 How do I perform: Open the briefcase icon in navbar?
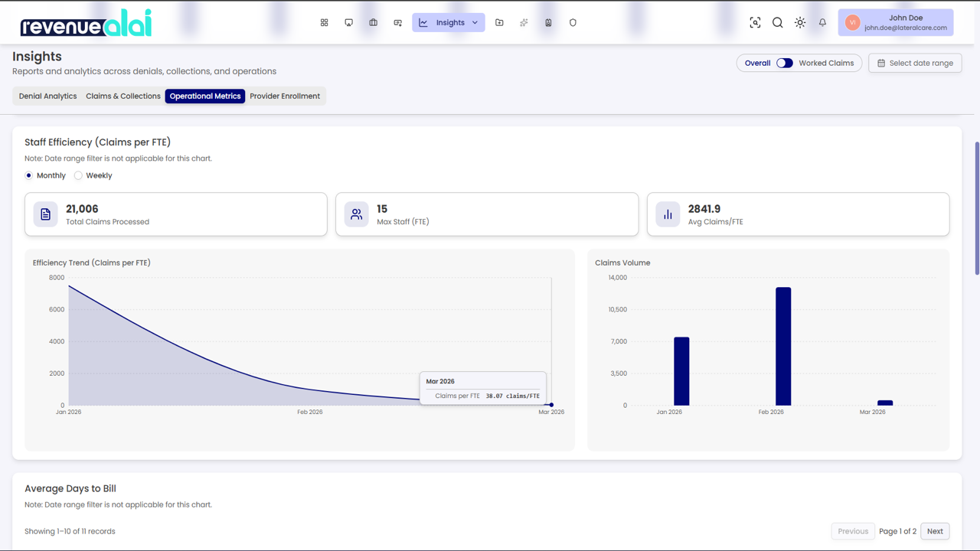pos(373,23)
